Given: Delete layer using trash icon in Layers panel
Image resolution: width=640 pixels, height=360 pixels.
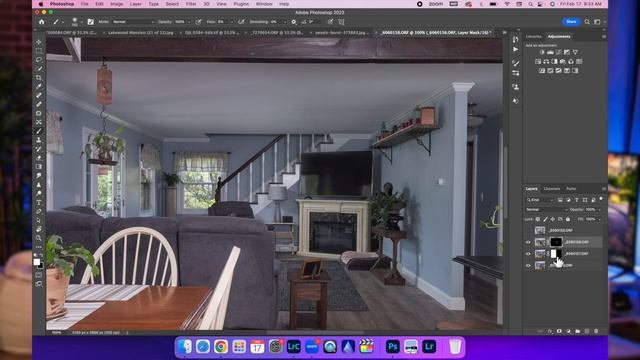Looking at the screenshot, I should tap(596, 331).
